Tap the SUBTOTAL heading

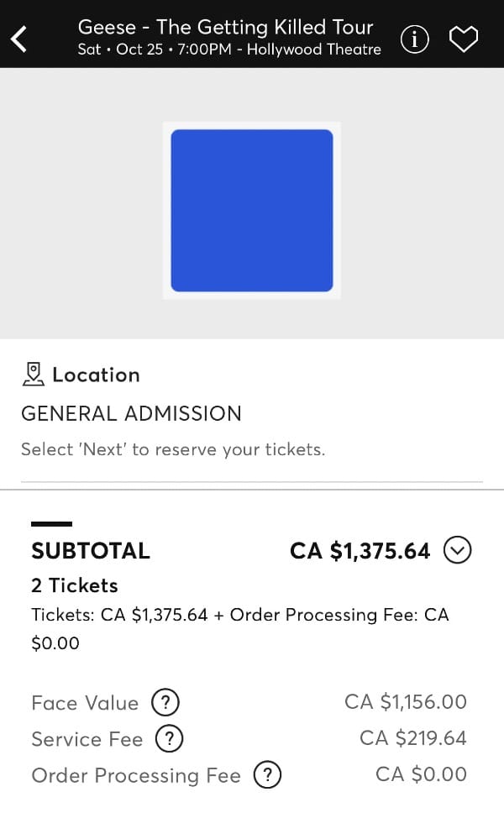pyautogui.click(x=91, y=551)
